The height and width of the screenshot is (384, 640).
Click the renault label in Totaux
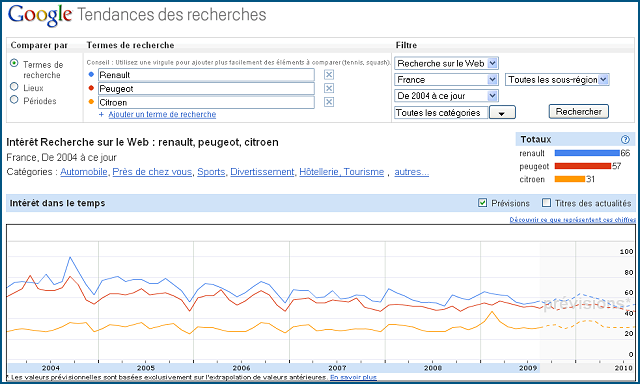532,153
